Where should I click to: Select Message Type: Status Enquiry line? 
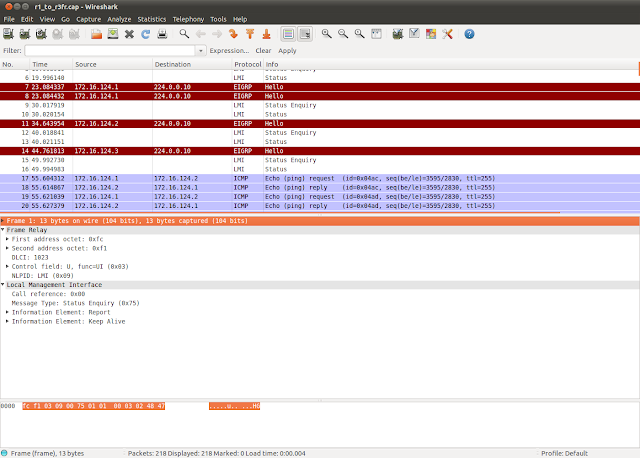[76, 303]
